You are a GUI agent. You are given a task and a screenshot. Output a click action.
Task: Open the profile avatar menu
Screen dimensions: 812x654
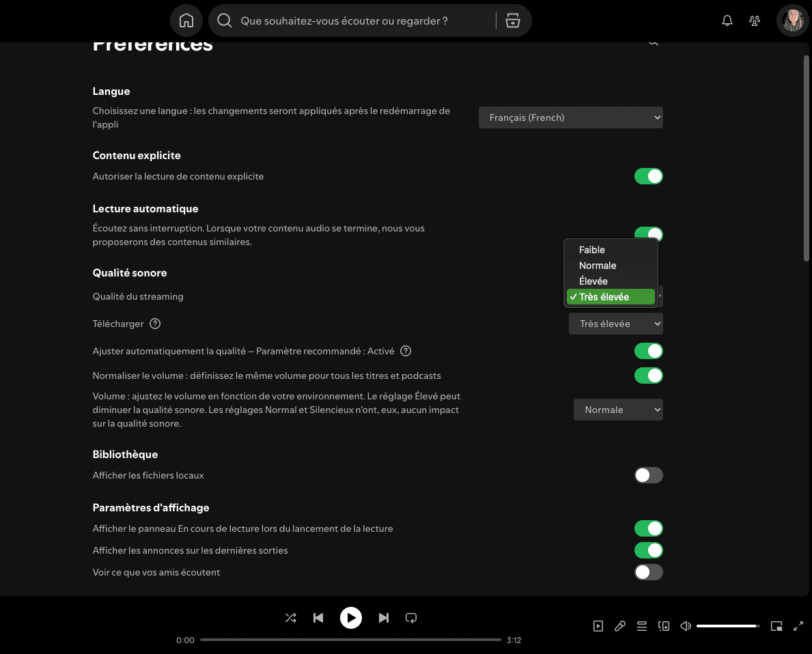[792, 20]
